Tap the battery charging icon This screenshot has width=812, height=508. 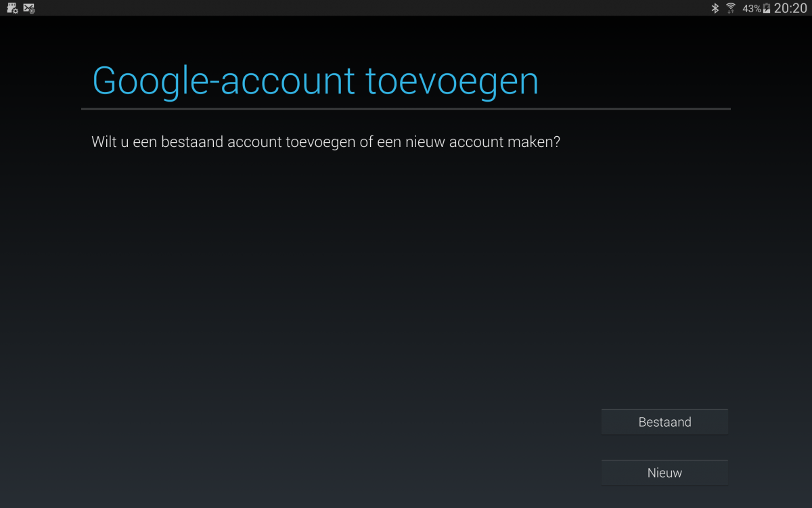[x=767, y=8]
